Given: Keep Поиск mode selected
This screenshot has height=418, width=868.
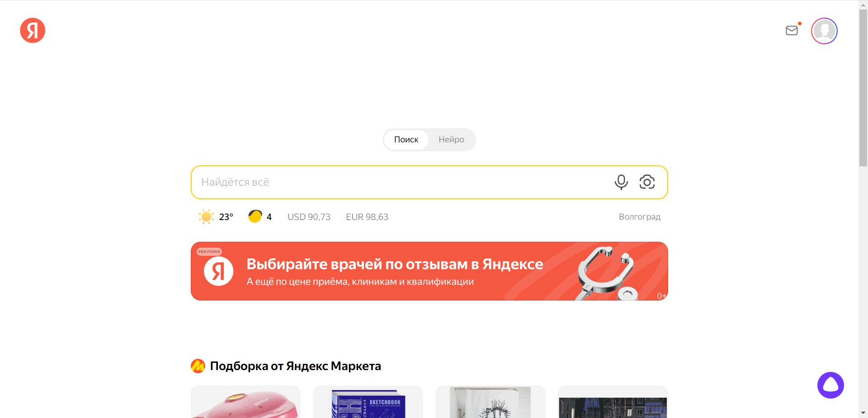Looking at the screenshot, I should click(x=406, y=140).
